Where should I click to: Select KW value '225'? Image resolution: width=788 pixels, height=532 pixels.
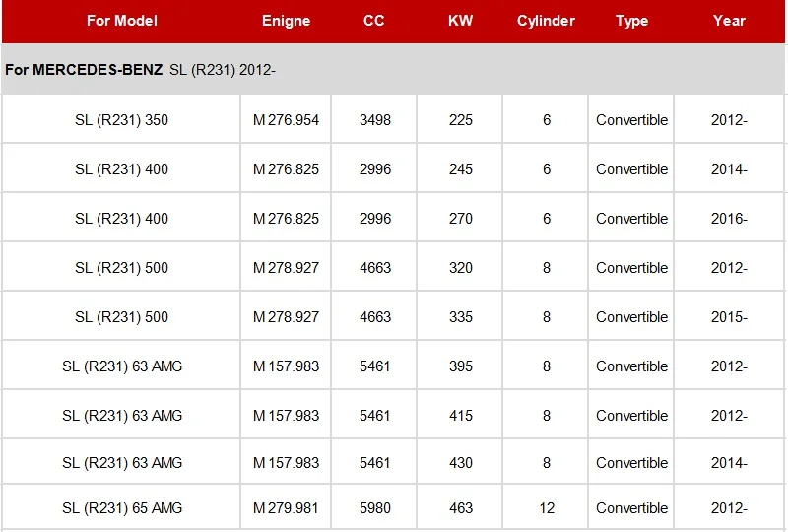pos(460,120)
